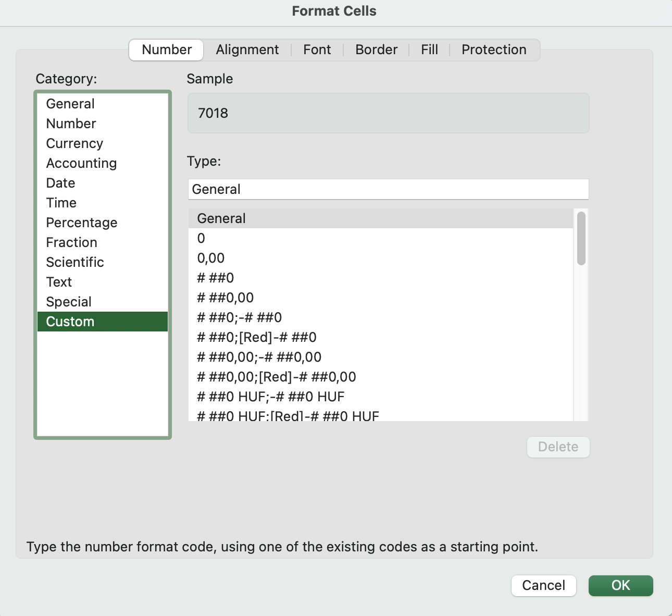672x616 pixels.
Task: Pick the Accounting category
Action: [81, 163]
